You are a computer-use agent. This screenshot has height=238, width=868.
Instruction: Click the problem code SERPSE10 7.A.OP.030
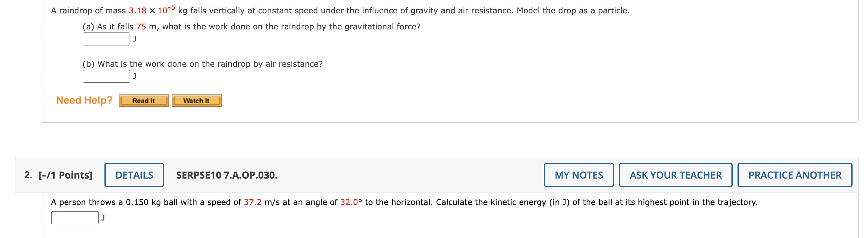click(226, 175)
